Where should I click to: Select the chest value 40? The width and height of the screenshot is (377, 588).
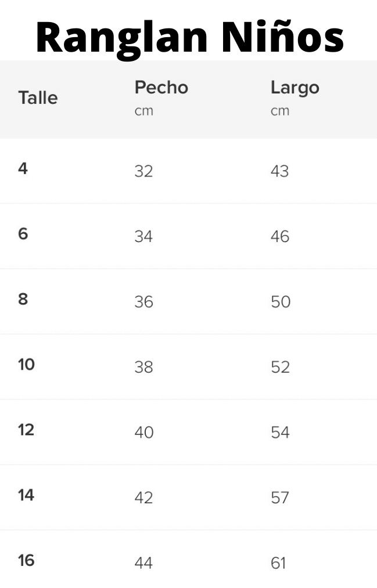pyautogui.click(x=144, y=432)
